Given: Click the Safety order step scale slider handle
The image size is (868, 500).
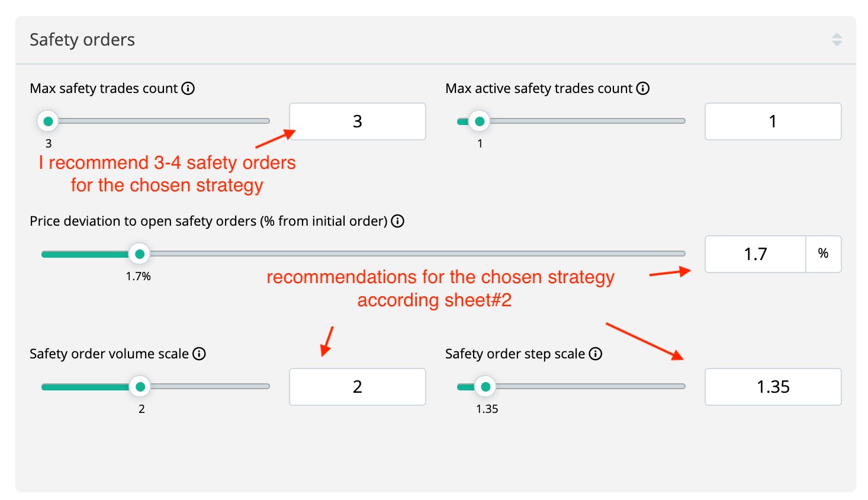Looking at the screenshot, I should point(486,387).
